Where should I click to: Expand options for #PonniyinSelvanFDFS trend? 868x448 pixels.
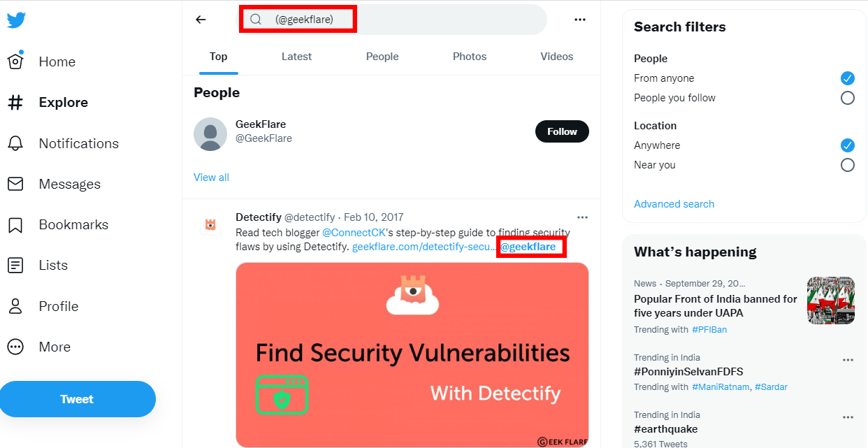848,360
